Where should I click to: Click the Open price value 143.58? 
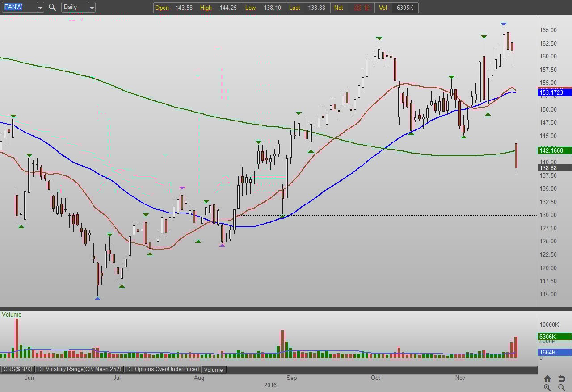pos(184,8)
